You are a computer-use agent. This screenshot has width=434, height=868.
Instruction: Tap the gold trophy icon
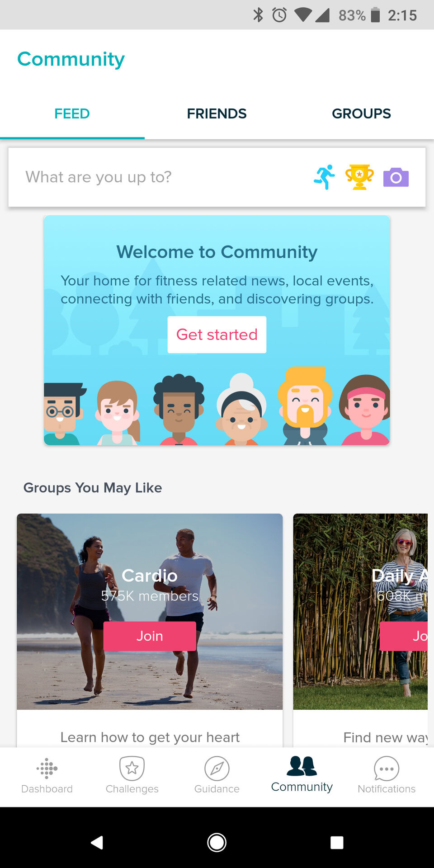[359, 177]
